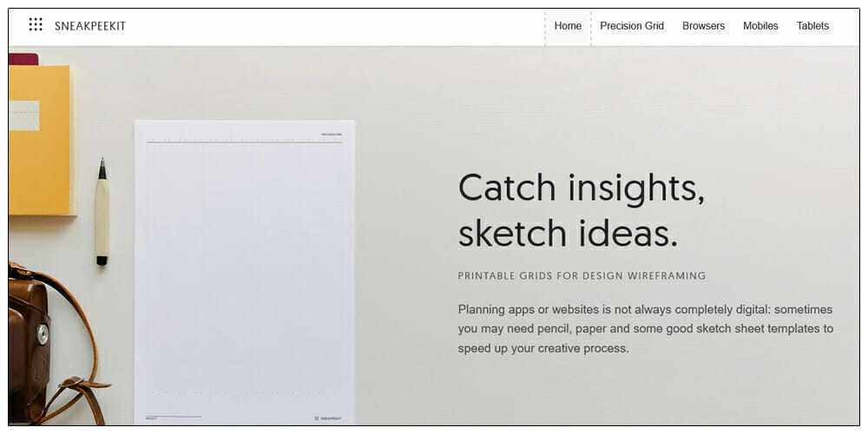Image resolution: width=868 pixels, height=434 pixels.
Task: Click the paragraph starting 'Planning apps or websites'
Action: pos(646,329)
